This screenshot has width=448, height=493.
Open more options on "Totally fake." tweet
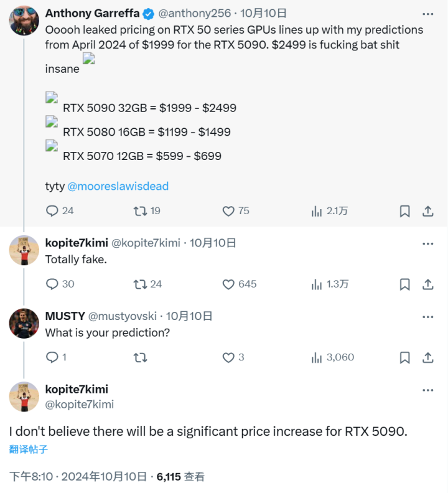[x=427, y=243]
